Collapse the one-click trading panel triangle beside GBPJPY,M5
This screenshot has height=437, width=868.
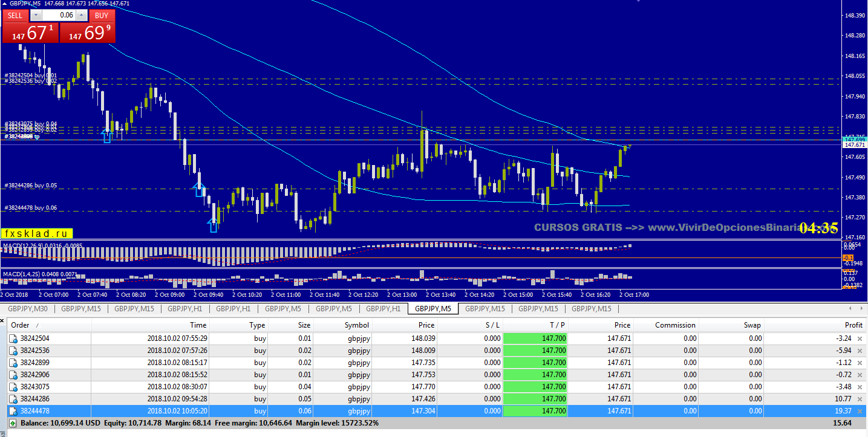click(5, 4)
